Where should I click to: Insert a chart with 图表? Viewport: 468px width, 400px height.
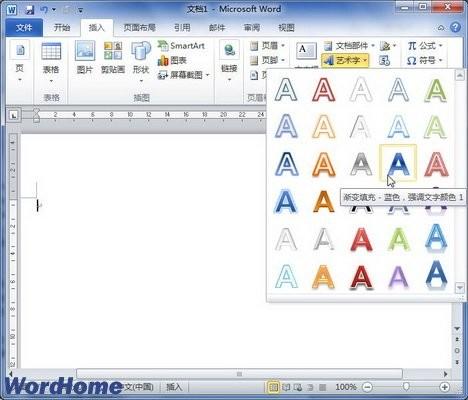[172, 60]
